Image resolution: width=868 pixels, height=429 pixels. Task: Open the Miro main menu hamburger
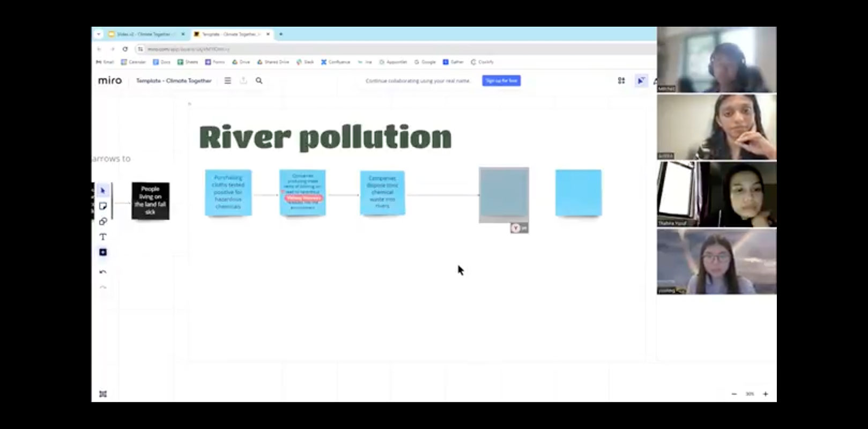coord(228,80)
